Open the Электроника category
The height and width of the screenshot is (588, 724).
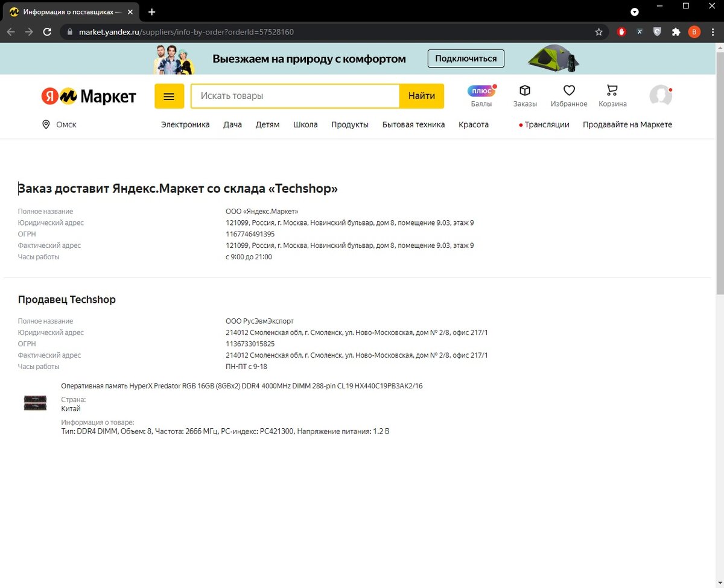point(185,124)
